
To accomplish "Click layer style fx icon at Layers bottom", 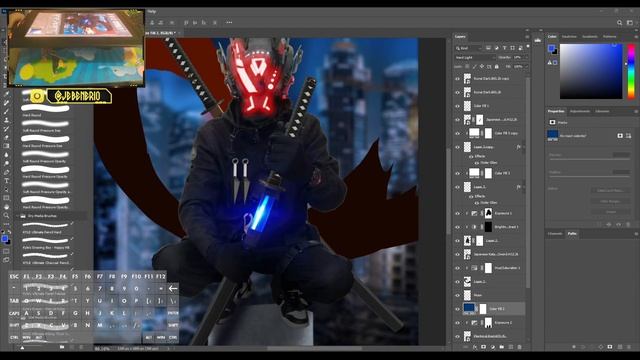I will [475, 347].
